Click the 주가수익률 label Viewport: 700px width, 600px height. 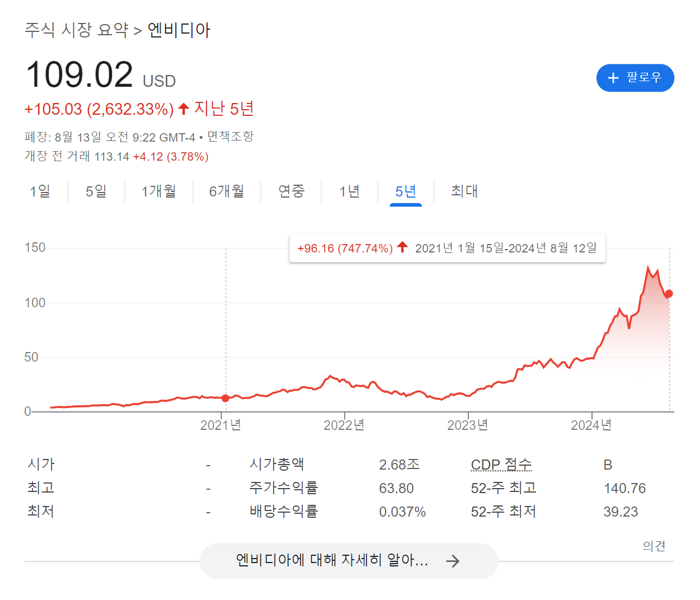pos(284,487)
